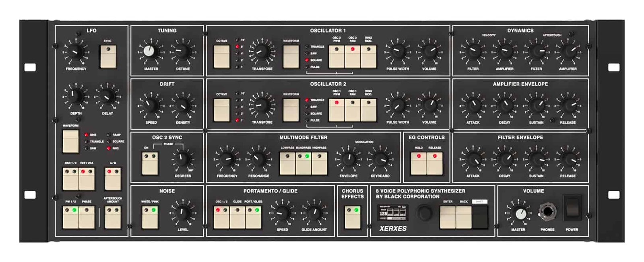Click the data encoder knob beside display
644x262 pixels.
[423, 212]
